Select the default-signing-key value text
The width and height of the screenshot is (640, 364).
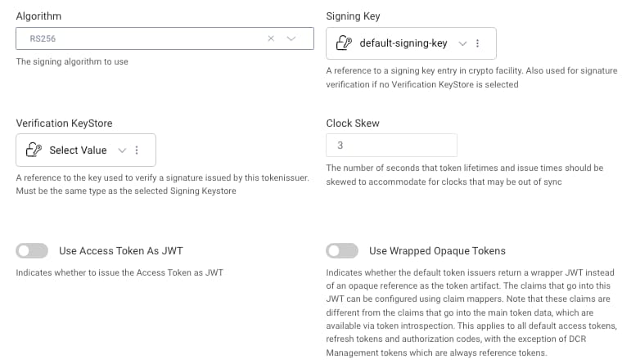[403, 43]
